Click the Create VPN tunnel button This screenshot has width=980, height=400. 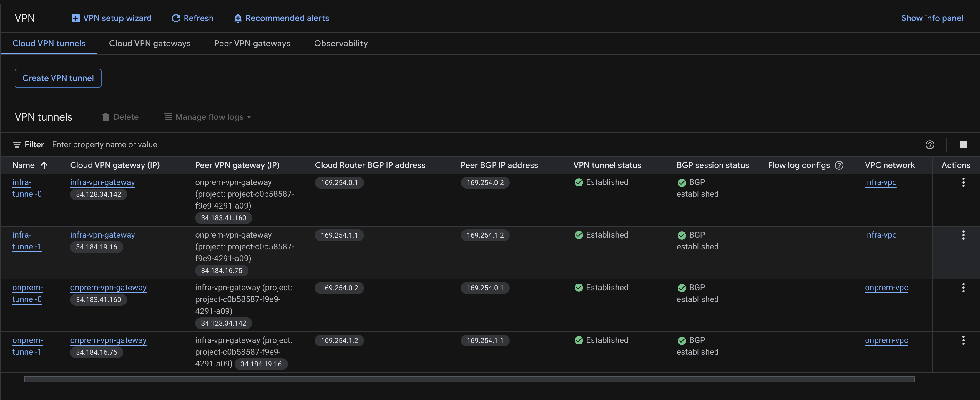tap(58, 78)
